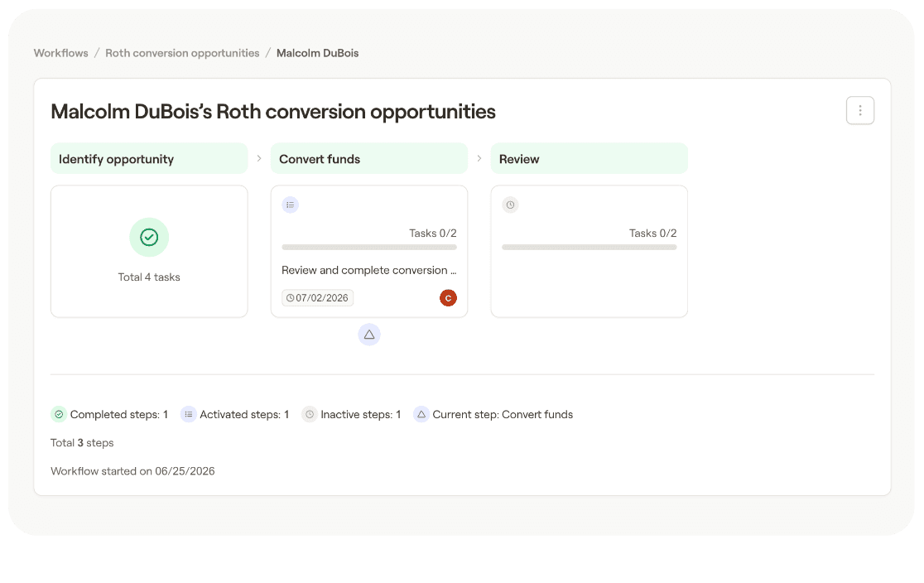This screenshot has height=583, width=924.
Task: Click the clock icon beside 07/02/2026
Action: coord(290,297)
